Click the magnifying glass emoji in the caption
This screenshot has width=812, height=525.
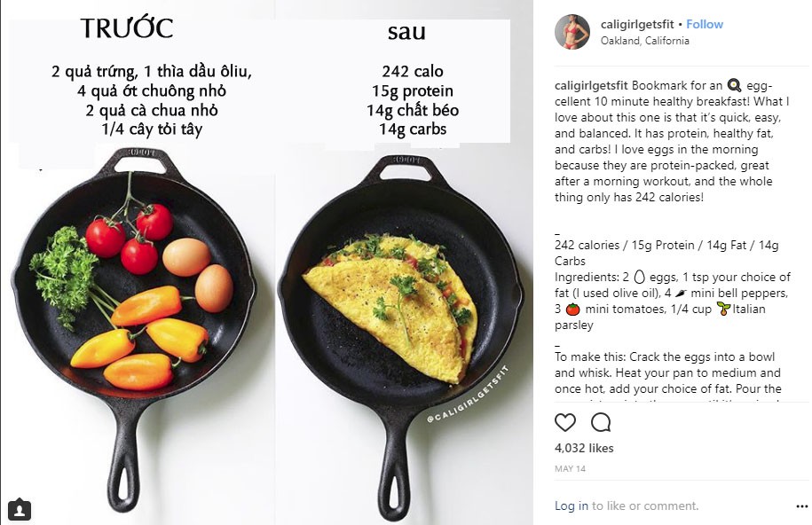click(733, 84)
